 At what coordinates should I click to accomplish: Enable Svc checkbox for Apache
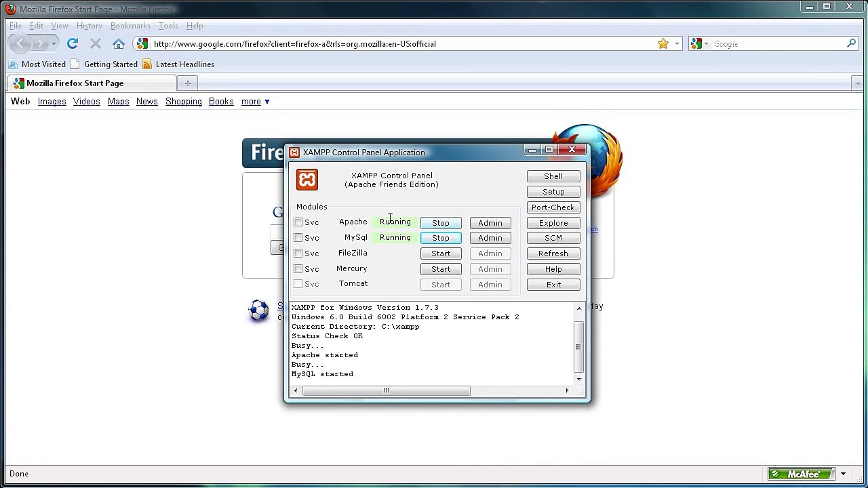[298, 222]
